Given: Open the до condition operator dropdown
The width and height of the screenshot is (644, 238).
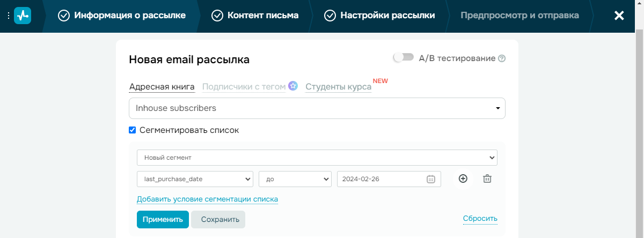Looking at the screenshot, I should [x=295, y=179].
